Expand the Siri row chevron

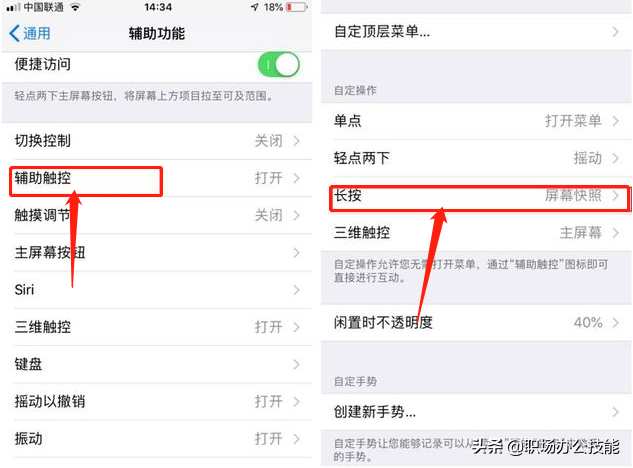coord(297,290)
